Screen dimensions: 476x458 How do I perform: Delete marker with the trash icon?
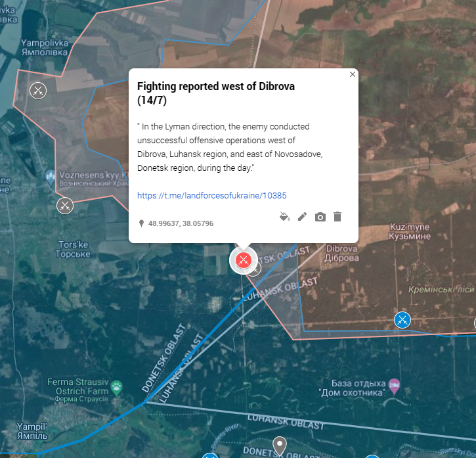tap(337, 217)
